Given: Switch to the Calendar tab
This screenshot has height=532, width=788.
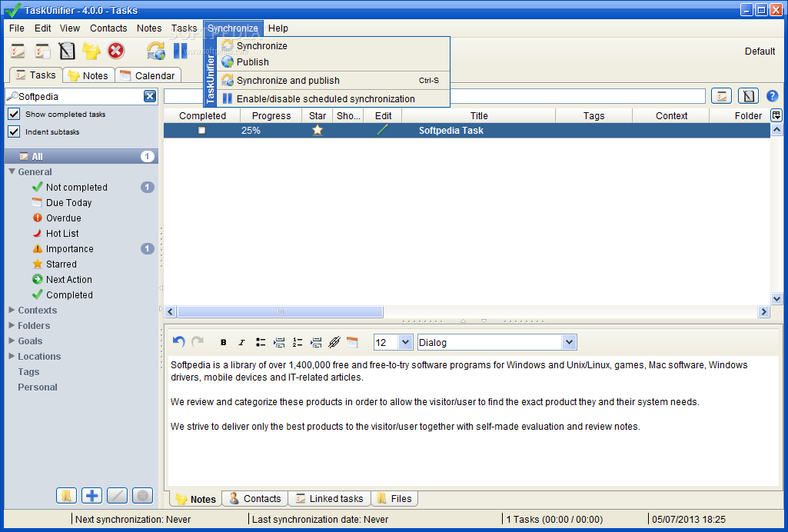Looking at the screenshot, I should 148,75.
